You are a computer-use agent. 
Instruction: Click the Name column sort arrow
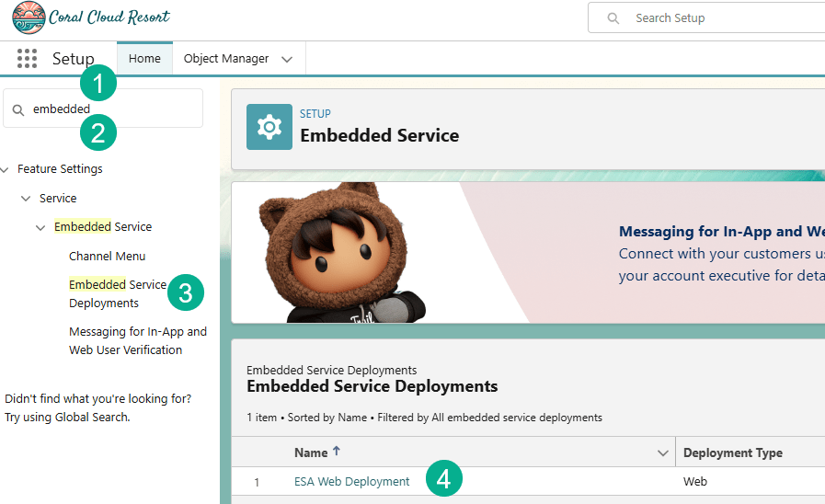[337, 452]
